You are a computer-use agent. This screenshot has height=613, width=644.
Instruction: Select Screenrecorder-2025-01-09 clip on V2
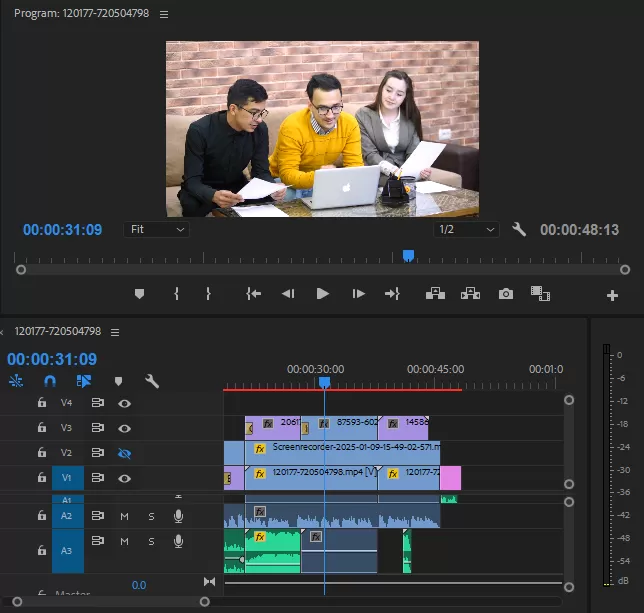(342, 453)
